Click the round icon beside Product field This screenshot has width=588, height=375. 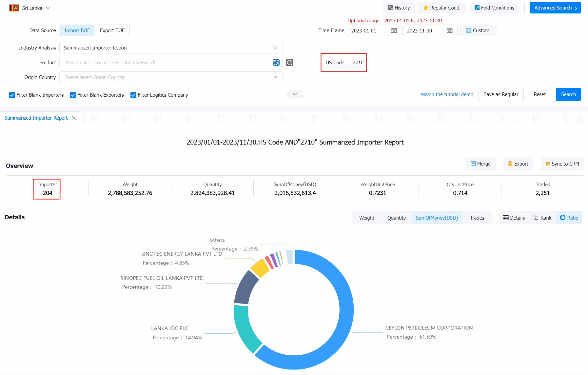tap(290, 63)
